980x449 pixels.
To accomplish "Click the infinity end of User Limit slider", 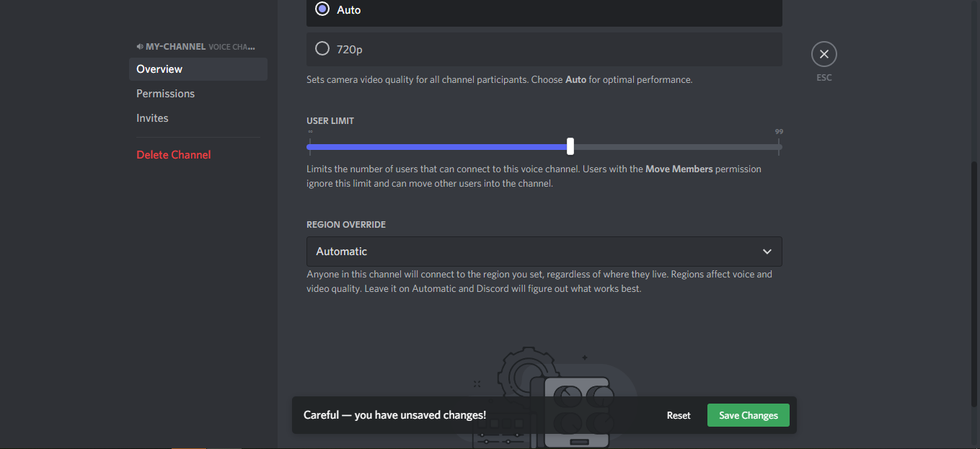I will coord(310,147).
